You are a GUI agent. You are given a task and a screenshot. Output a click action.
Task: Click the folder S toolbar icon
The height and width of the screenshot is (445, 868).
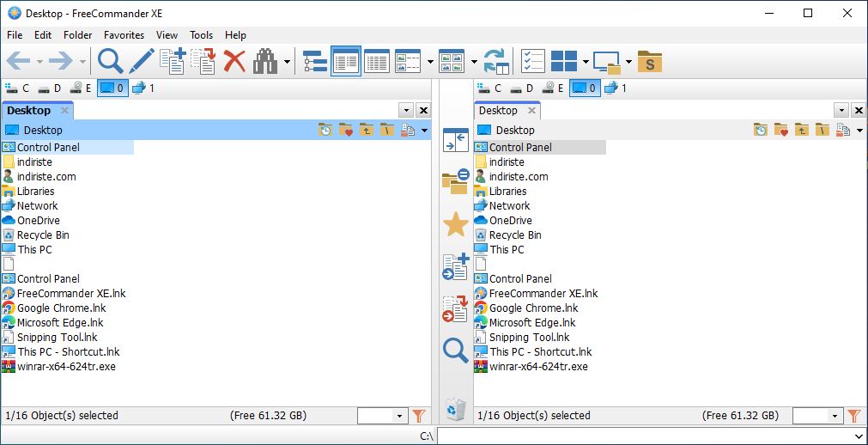[x=650, y=62]
